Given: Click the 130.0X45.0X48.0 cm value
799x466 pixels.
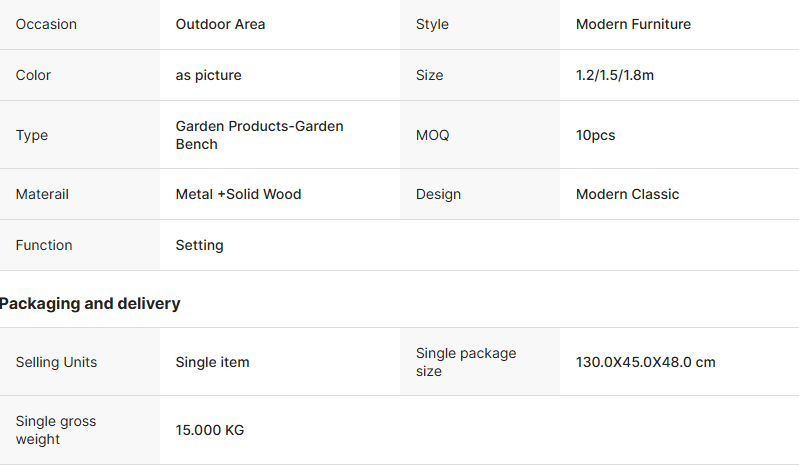Looking at the screenshot, I should pos(646,362).
